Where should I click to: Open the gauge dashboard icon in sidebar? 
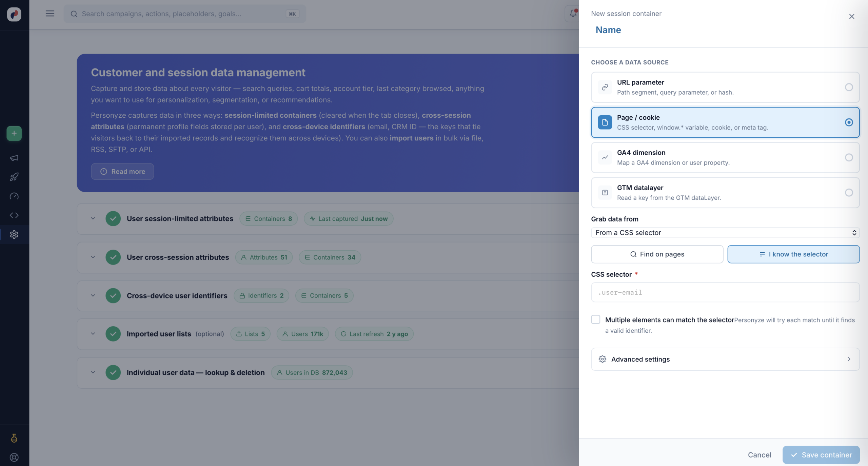(x=14, y=196)
